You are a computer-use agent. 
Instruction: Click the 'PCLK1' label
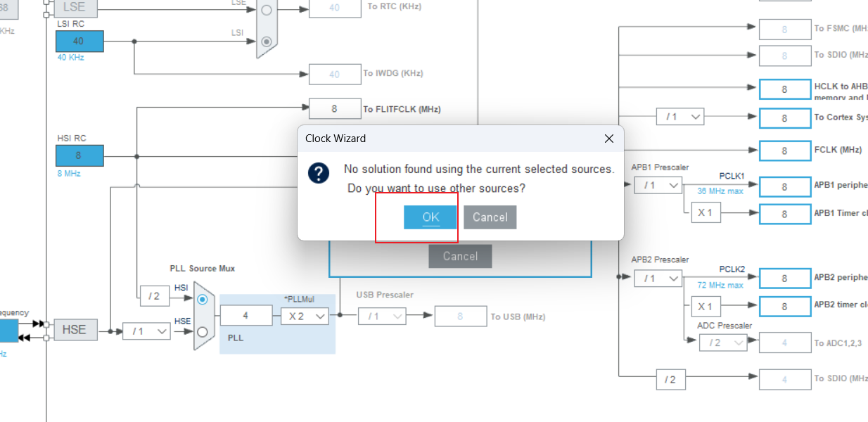click(x=732, y=176)
